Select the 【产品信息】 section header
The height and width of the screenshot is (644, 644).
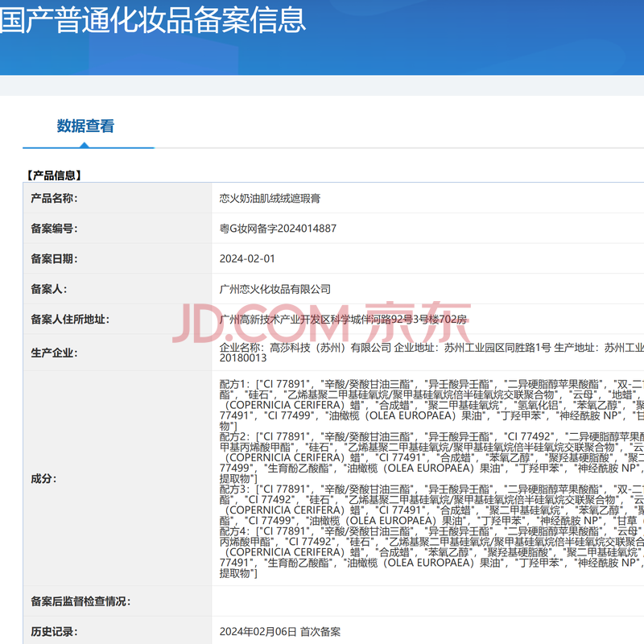pos(53,175)
